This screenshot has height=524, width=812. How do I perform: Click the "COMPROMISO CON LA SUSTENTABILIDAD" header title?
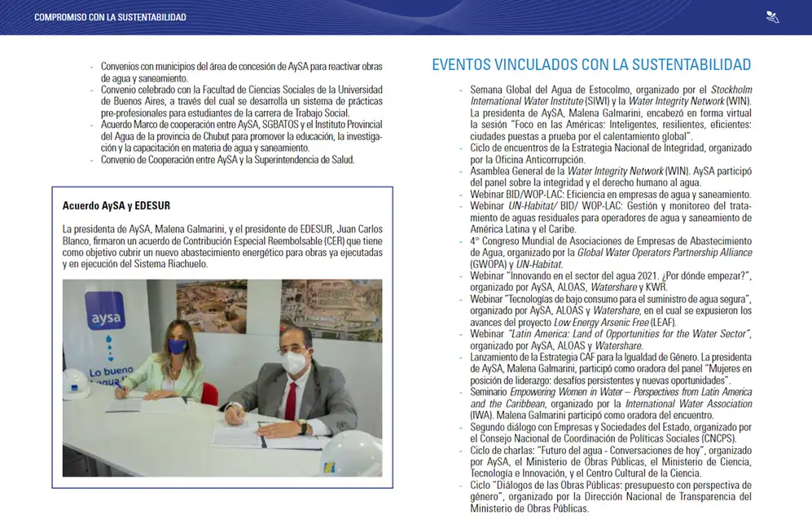click(x=110, y=17)
